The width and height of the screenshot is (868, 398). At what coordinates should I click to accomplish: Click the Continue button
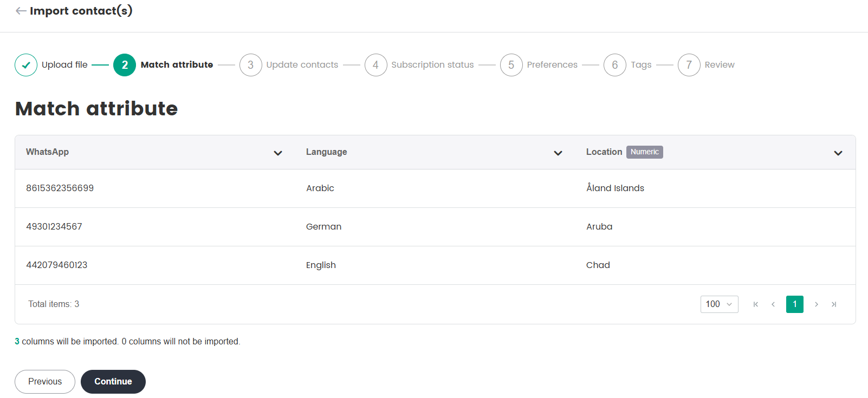coord(113,382)
